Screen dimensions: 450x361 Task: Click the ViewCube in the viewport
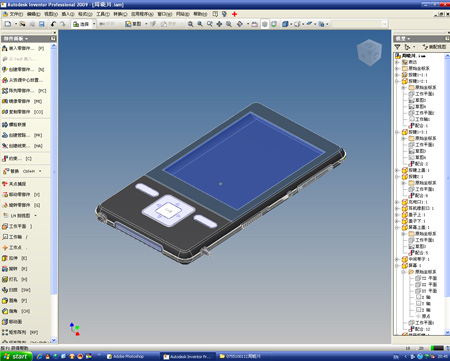369,52
